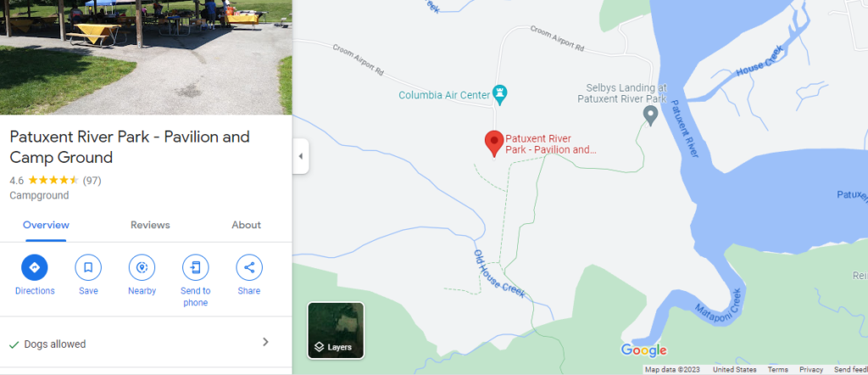The width and height of the screenshot is (868, 375).
Task: Click the Dogs allowed row
Action: click(x=146, y=342)
